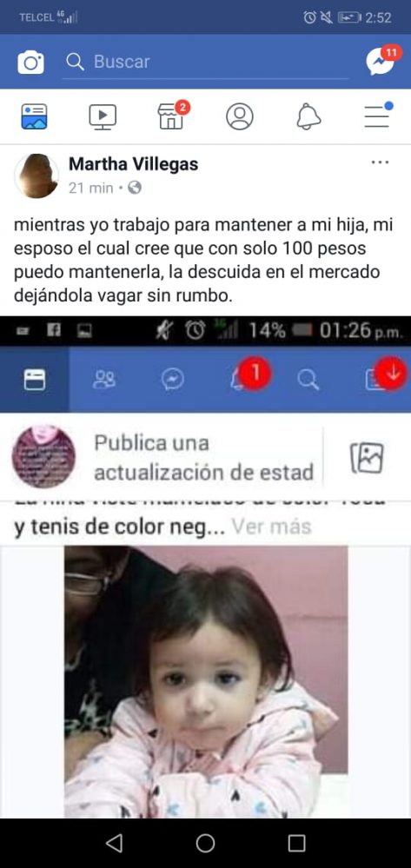Image resolution: width=411 pixels, height=868 pixels.
Task: Open Messenger with 11 notifications
Action: point(383,60)
